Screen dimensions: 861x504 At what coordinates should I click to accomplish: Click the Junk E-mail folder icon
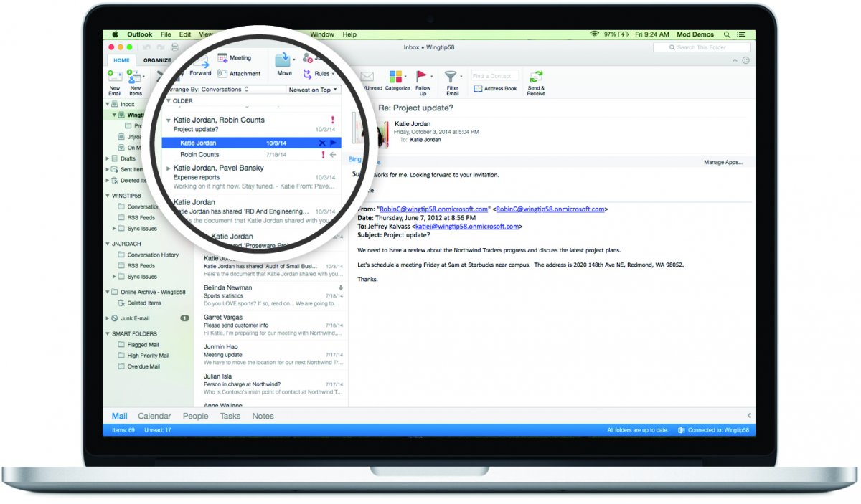coord(115,318)
